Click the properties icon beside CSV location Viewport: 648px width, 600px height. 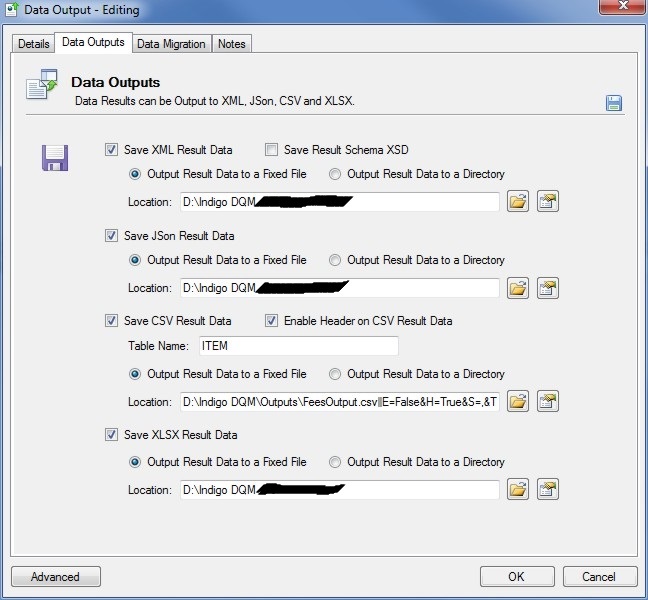pos(547,402)
